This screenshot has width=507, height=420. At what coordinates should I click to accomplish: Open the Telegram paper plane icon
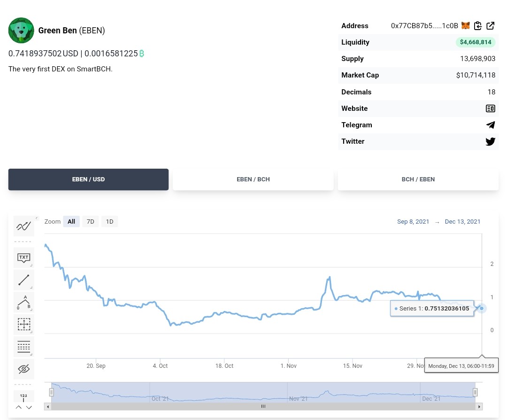(491, 125)
